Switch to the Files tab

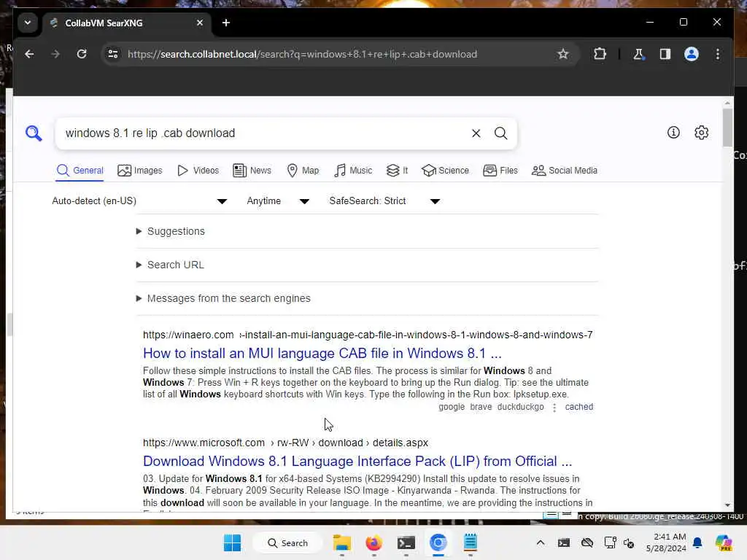[500, 171]
